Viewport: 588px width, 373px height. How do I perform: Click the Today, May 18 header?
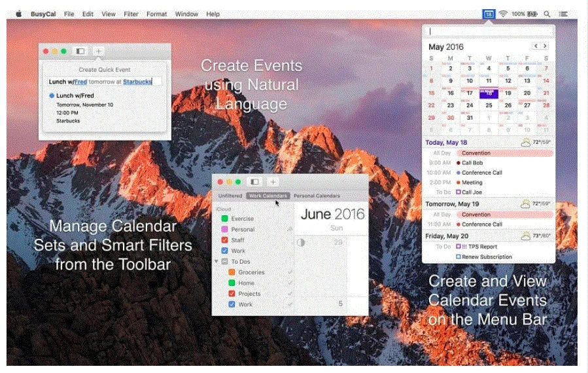(446, 142)
